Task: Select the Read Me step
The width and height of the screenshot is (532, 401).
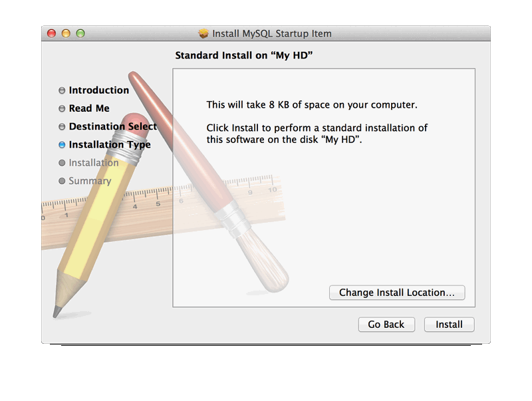Action: (x=89, y=108)
